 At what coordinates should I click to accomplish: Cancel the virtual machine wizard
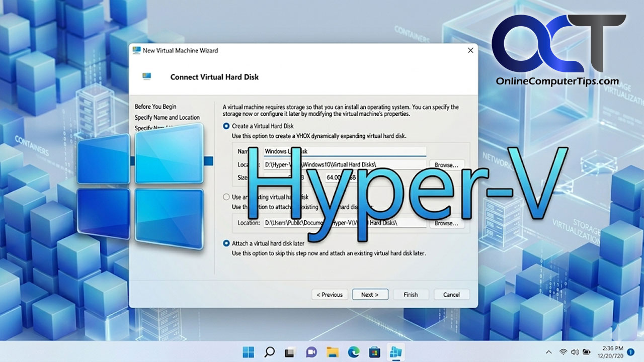point(451,295)
